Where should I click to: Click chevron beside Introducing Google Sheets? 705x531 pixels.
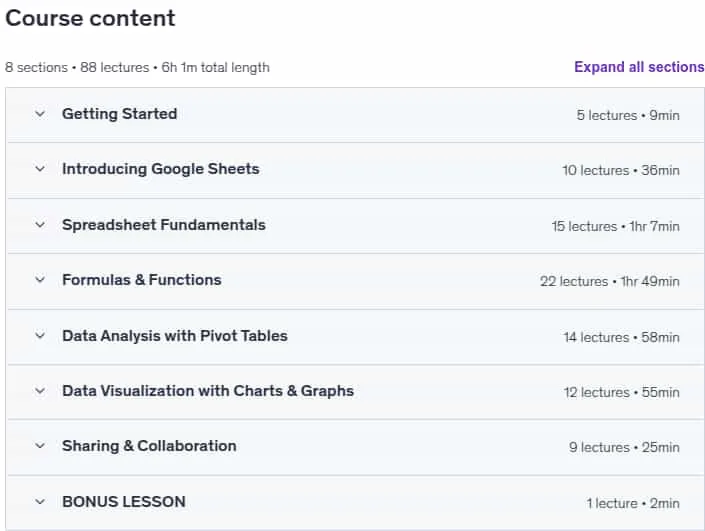click(x=40, y=169)
